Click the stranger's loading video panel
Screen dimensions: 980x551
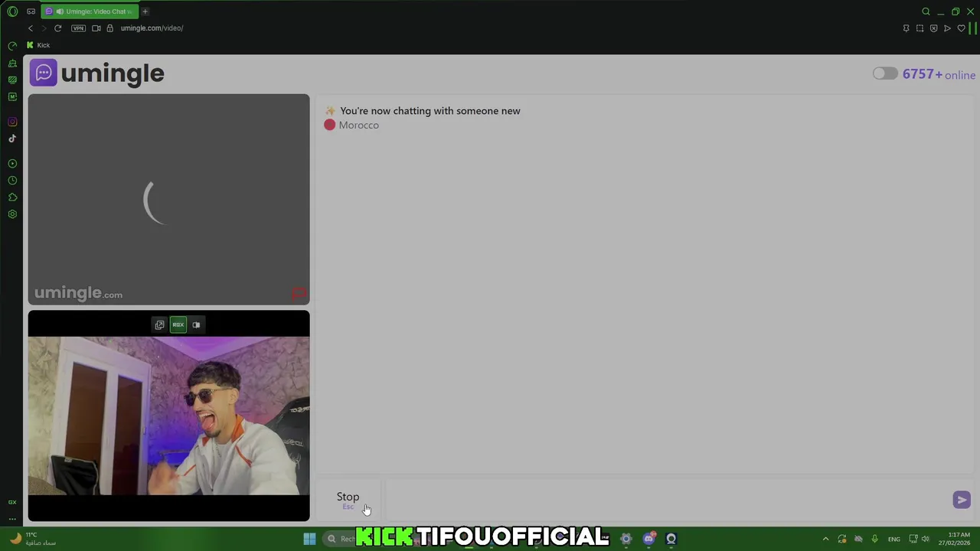pyautogui.click(x=169, y=199)
